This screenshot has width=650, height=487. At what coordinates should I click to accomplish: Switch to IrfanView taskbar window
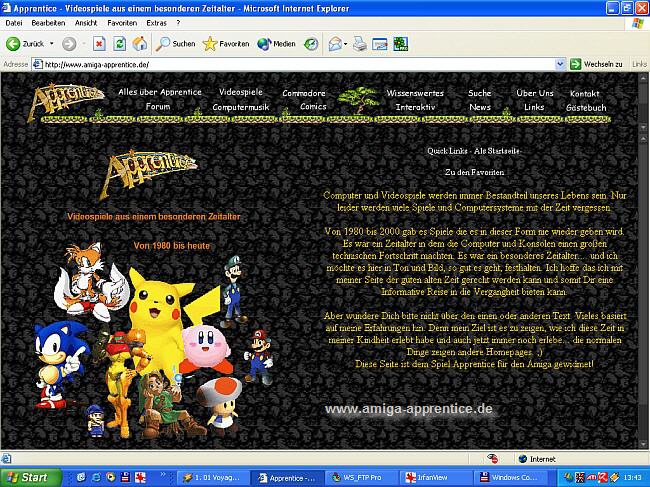coord(436,477)
